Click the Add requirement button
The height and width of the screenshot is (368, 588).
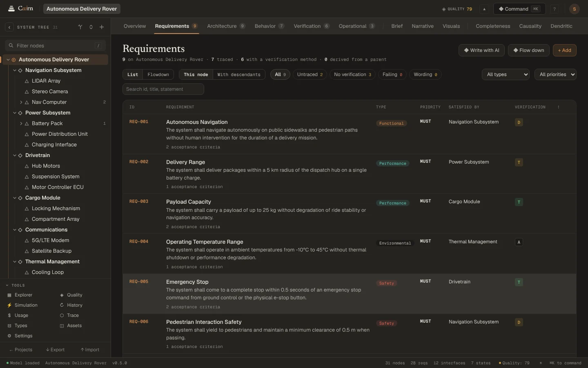point(564,50)
